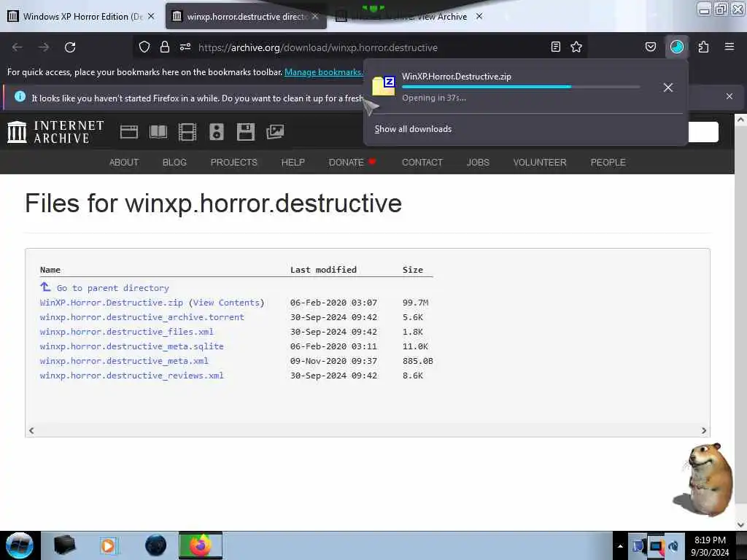Screen dimensions: 747x560
Task: Open the Internet Archive Texts book icon
Action: pos(158,132)
